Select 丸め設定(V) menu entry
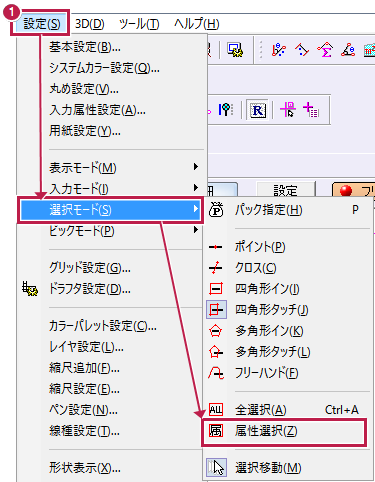This screenshot has width=375, height=482. [x=84, y=89]
